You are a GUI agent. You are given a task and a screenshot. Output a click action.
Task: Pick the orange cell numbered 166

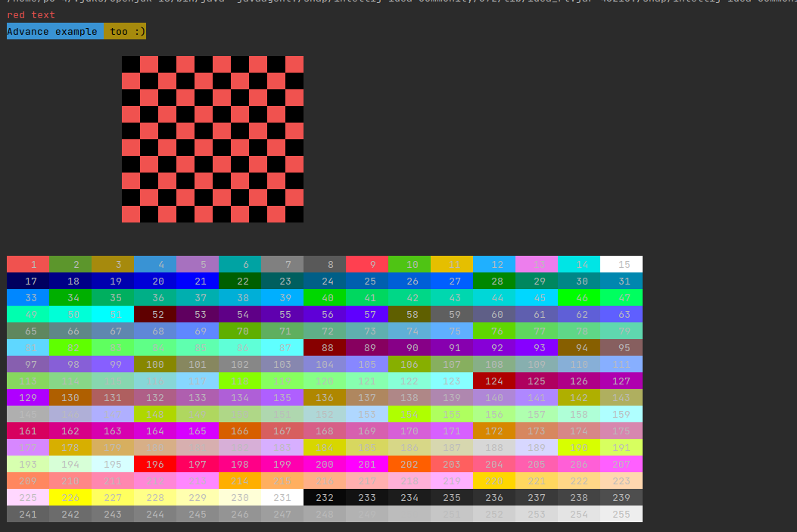pyautogui.click(x=240, y=431)
